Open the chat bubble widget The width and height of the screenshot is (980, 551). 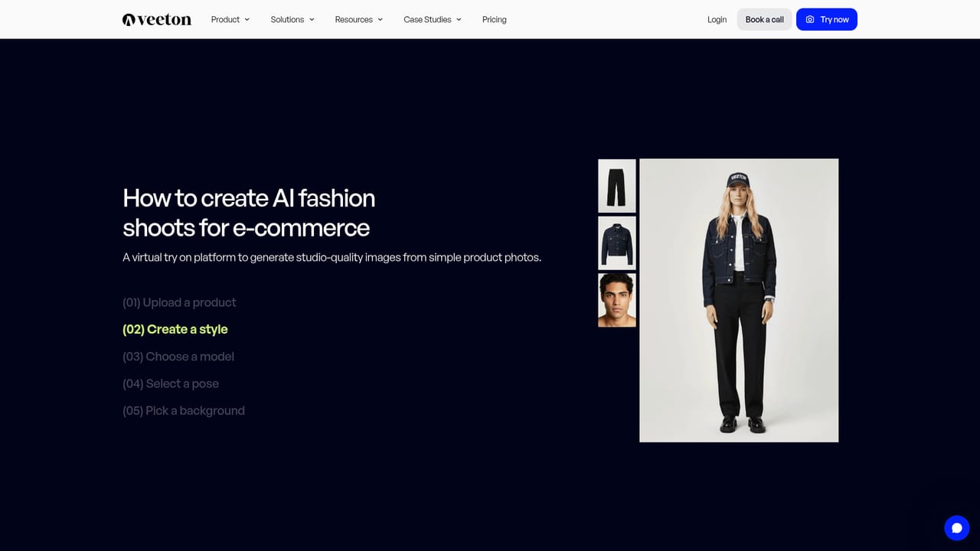point(956,528)
